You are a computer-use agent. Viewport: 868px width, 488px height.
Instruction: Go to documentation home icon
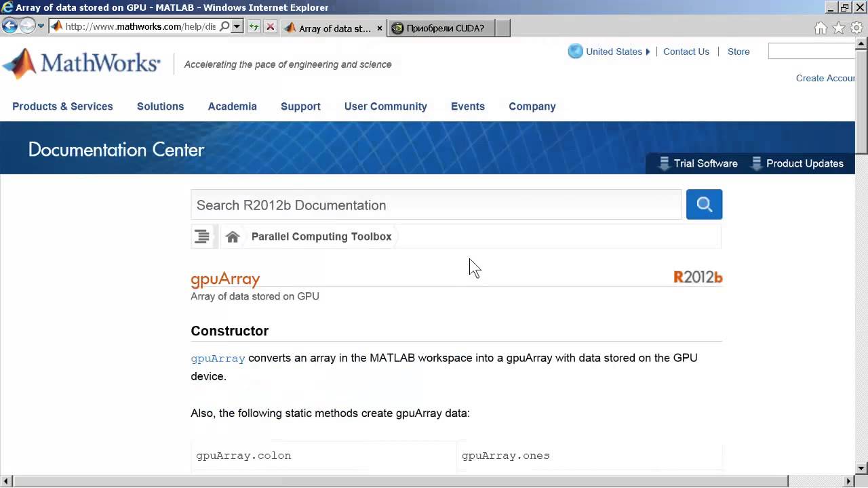[x=233, y=237]
